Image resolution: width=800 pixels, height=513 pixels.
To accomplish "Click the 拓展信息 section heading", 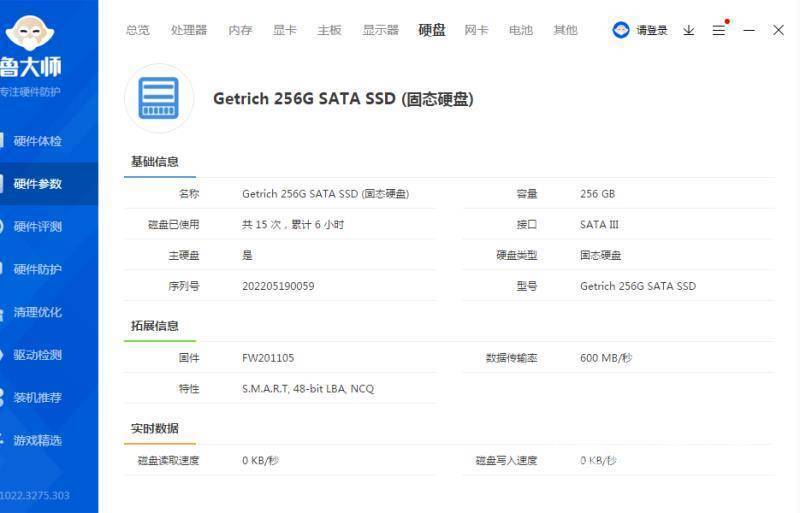I will [x=155, y=326].
